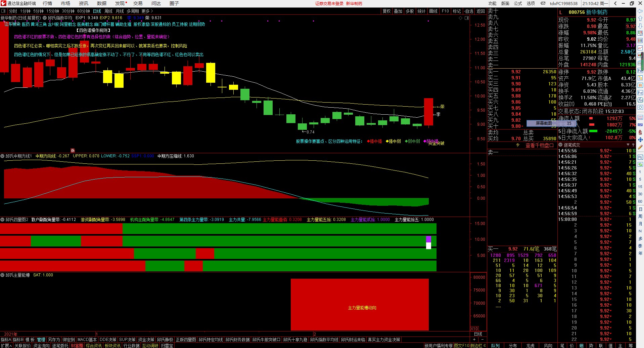This screenshot has width=644, height=348.
Task: Expand the 邱氏四量图2 indicator dropdown
Action: 2,220
